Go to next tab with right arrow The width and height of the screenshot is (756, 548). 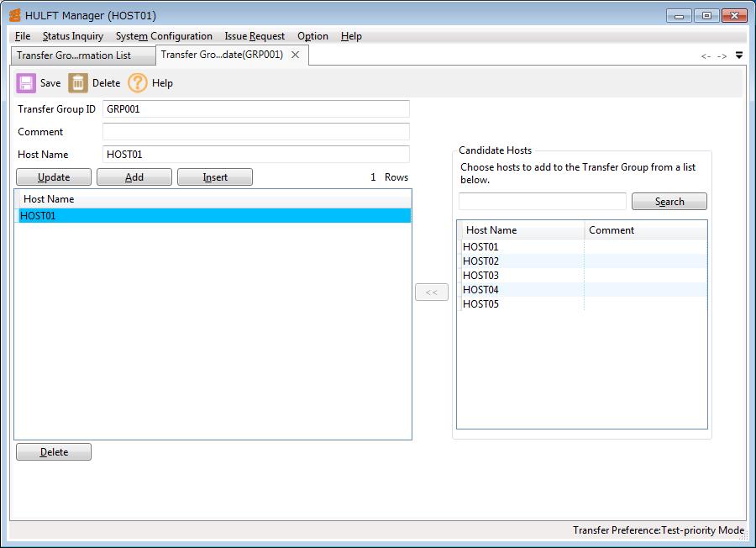(x=722, y=56)
